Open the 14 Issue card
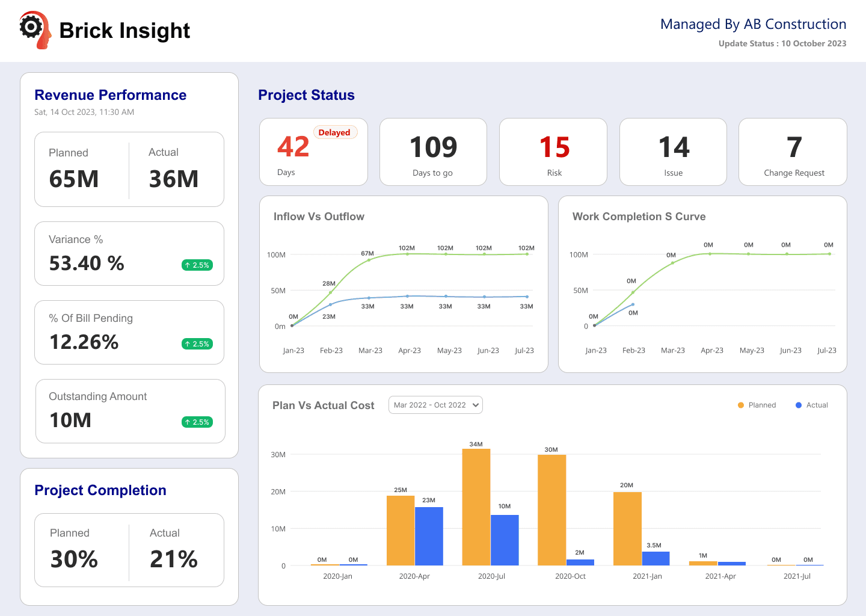Viewport: 866px width, 616px height. (673, 152)
